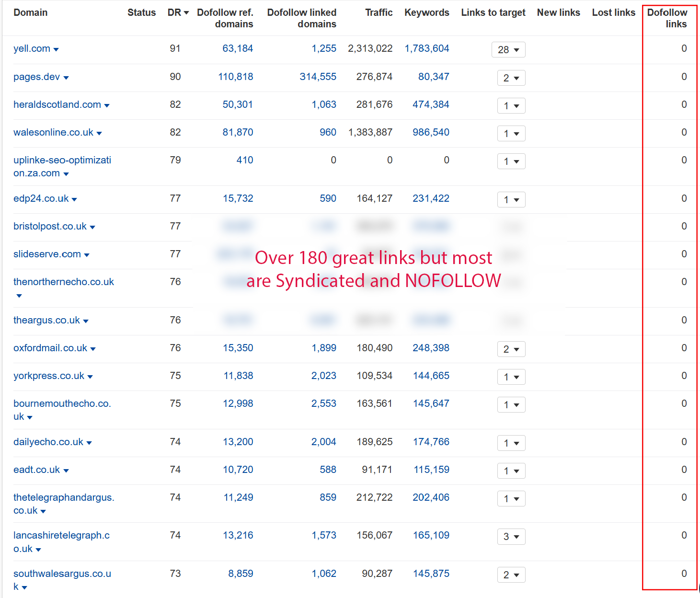The height and width of the screenshot is (598, 700).
Task: Sort by Status column header
Action: [x=142, y=12]
